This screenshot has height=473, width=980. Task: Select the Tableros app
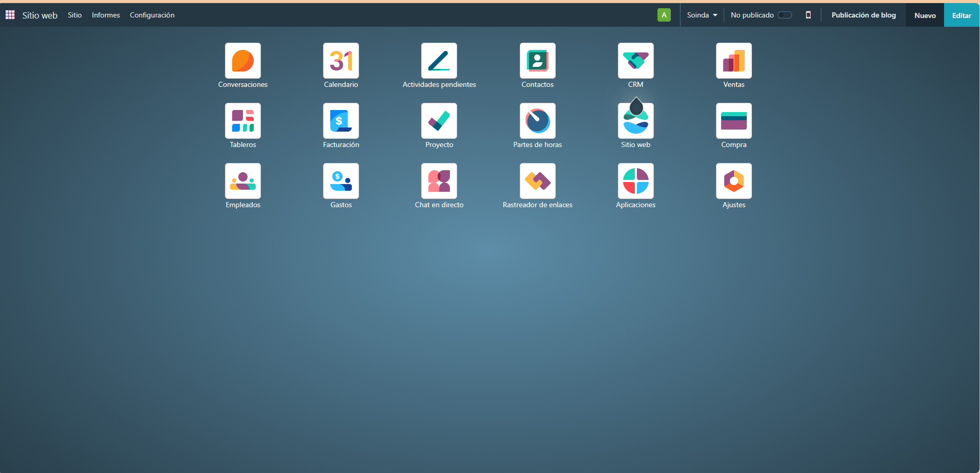[242, 121]
